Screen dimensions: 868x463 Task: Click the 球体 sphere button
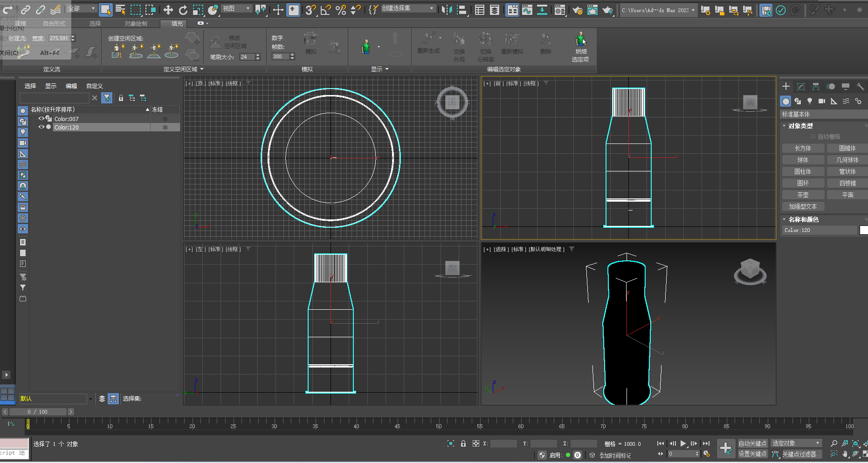[803, 160]
